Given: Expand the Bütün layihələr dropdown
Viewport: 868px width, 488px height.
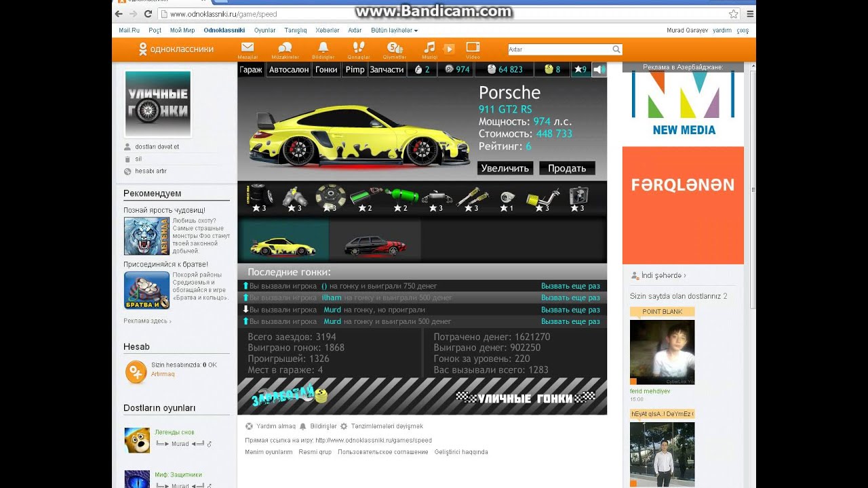Looking at the screenshot, I should 394,30.
